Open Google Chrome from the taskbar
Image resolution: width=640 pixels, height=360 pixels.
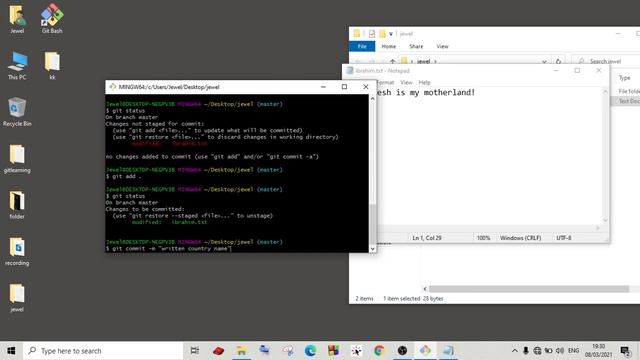379,351
